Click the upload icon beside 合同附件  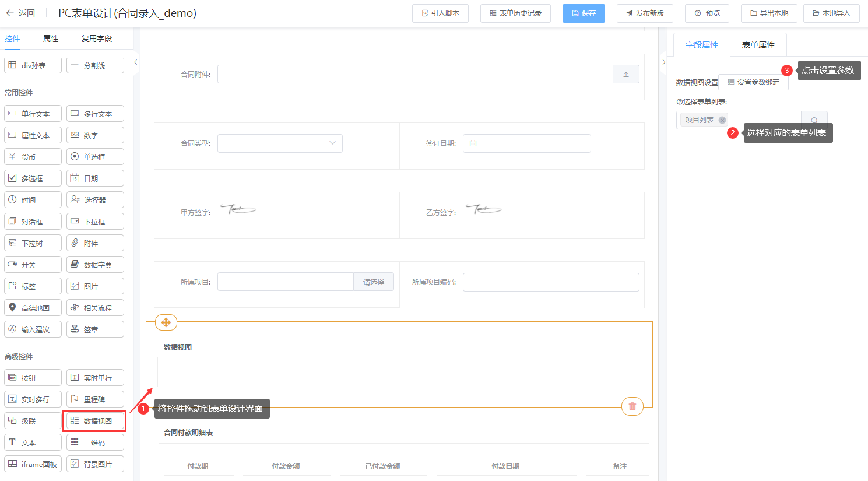pyautogui.click(x=626, y=74)
